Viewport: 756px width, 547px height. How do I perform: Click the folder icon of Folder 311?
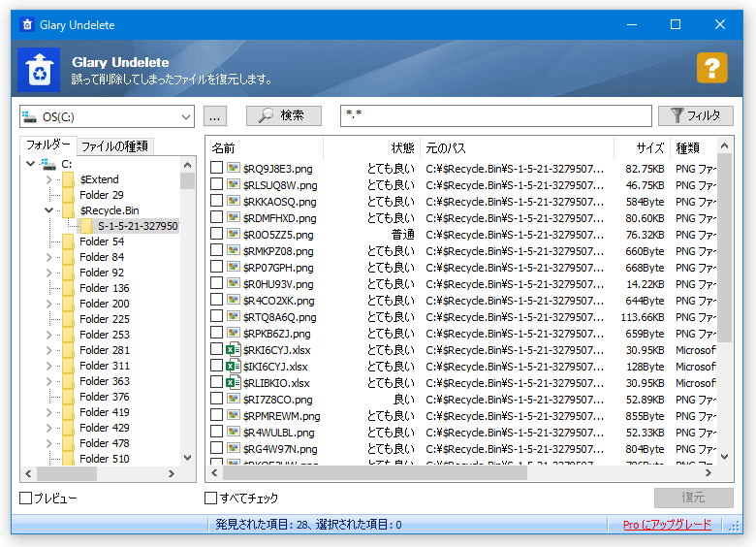[x=69, y=366]
